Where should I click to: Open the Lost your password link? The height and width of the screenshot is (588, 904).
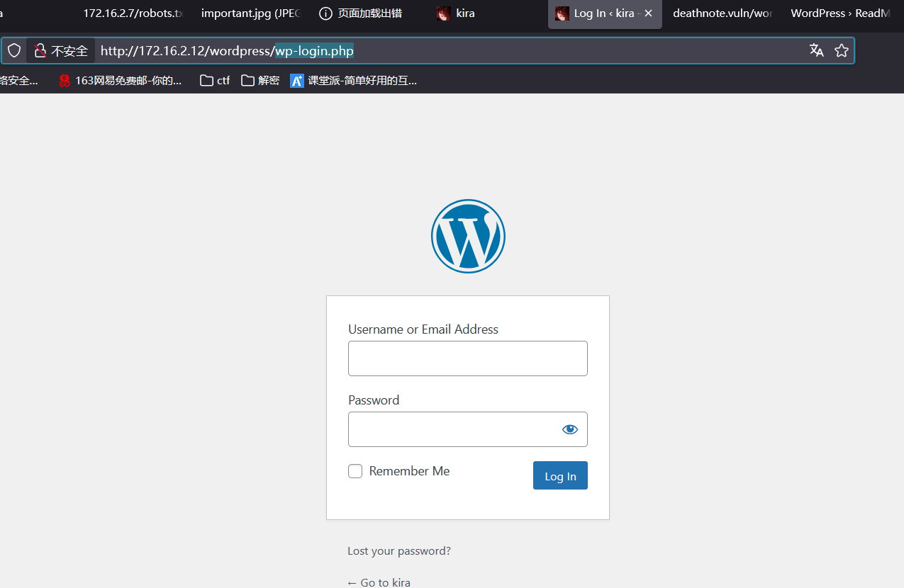click(399, 551)
